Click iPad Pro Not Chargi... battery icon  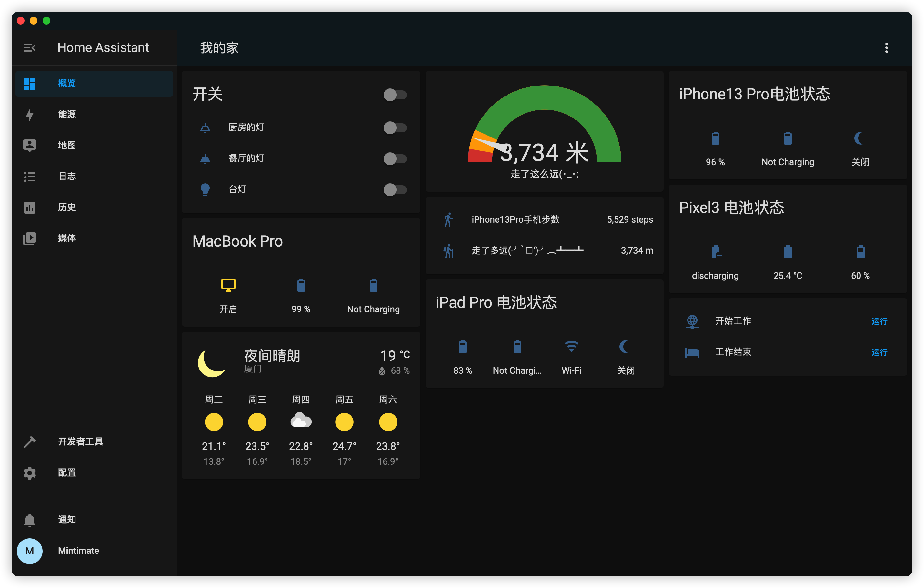517,347
